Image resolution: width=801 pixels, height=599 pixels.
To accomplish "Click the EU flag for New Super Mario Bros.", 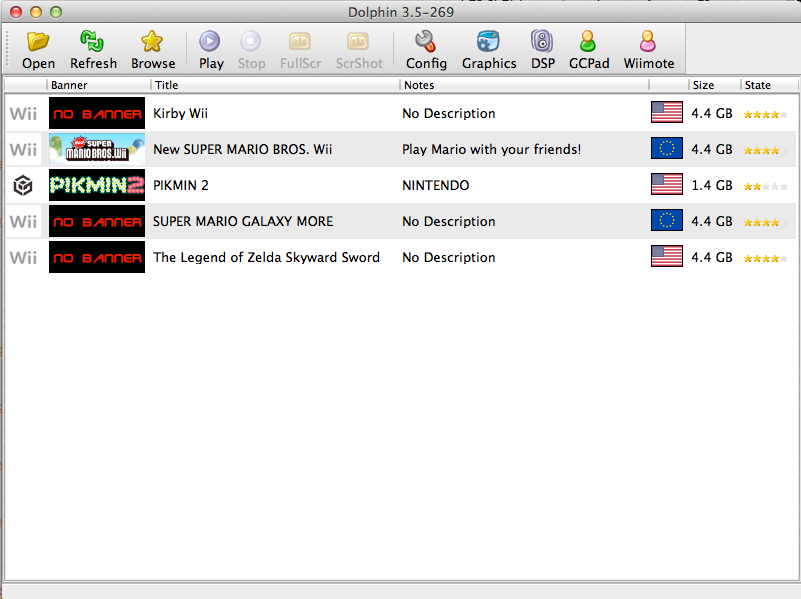I will 667,149.
